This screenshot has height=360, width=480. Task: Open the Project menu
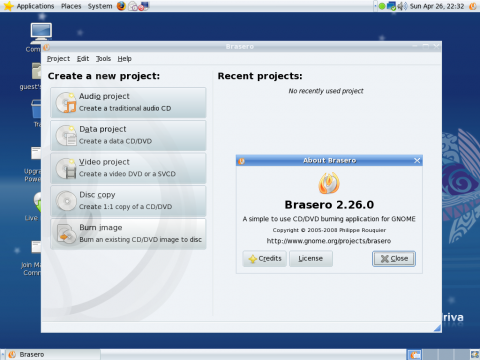58,59
